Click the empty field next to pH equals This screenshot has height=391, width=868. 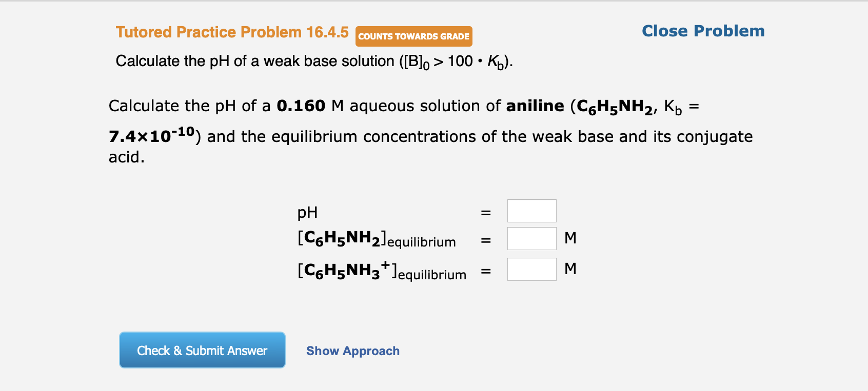[x=531, y=211]
